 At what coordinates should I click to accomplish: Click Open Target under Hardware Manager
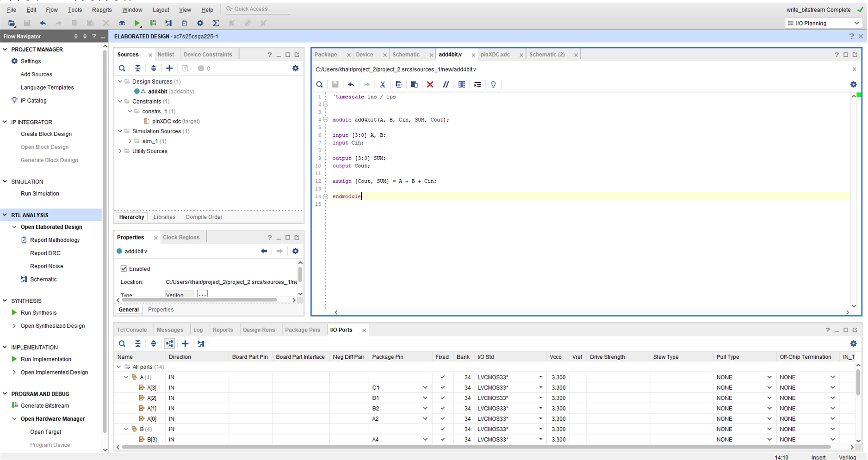pos(45,432)
